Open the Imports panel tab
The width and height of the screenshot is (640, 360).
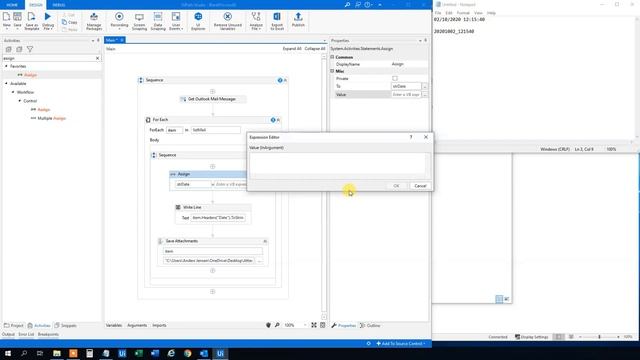tap(159, 325)
